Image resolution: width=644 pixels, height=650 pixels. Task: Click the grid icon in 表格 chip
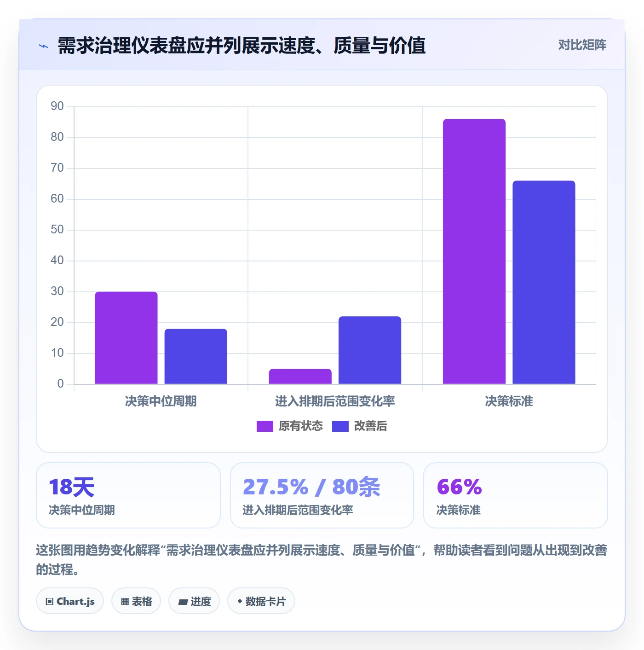pos(125,601)
